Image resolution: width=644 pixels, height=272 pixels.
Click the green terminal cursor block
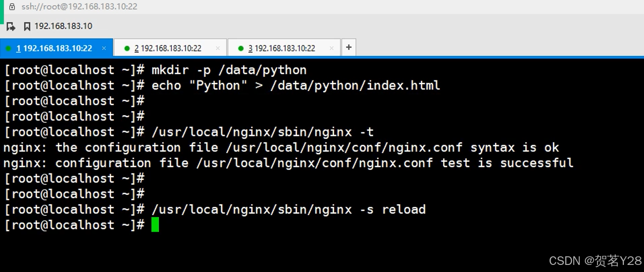coord(155,224)
